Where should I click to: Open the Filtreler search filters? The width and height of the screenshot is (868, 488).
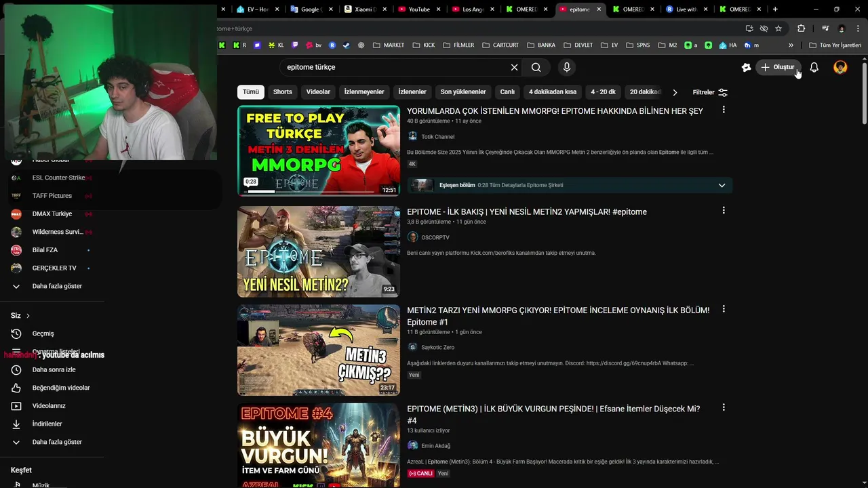pyautogui.click(x=710, y=92)
